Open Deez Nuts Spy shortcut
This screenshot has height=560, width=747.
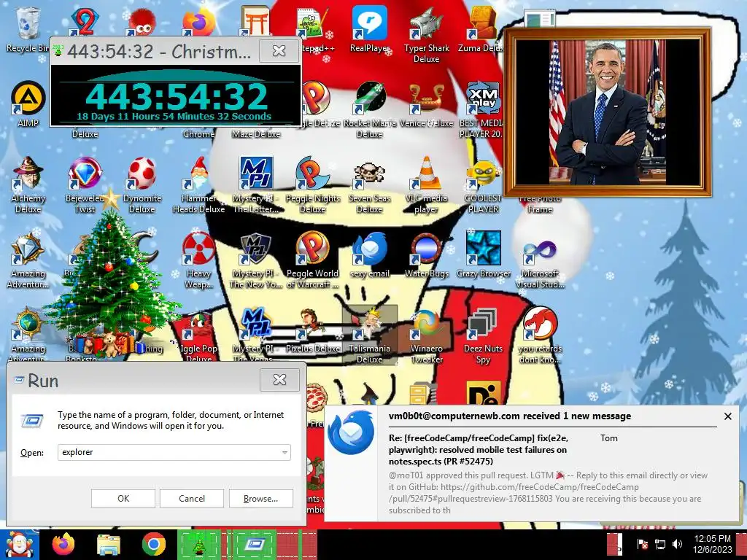tap(483, 335)
